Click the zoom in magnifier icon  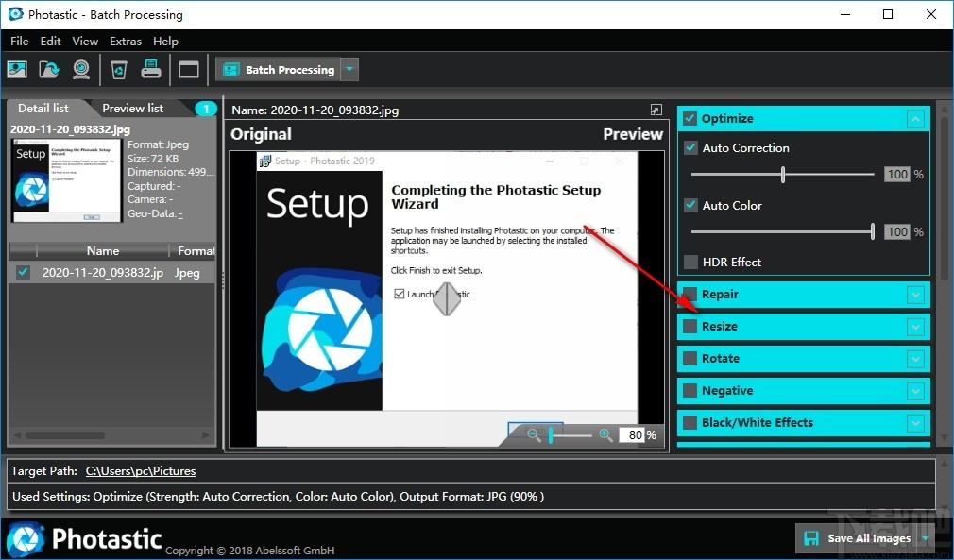click(x=605, y=434)
